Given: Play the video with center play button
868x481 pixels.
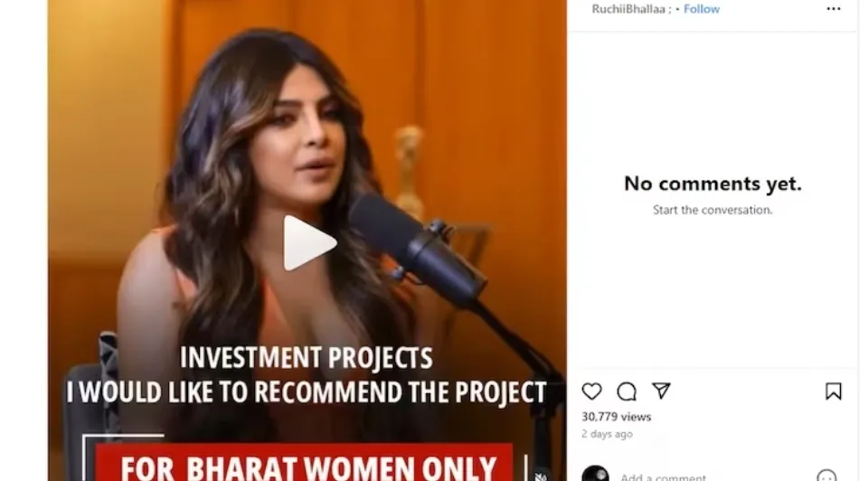Looking at the screenshot, I should point(309,243).
